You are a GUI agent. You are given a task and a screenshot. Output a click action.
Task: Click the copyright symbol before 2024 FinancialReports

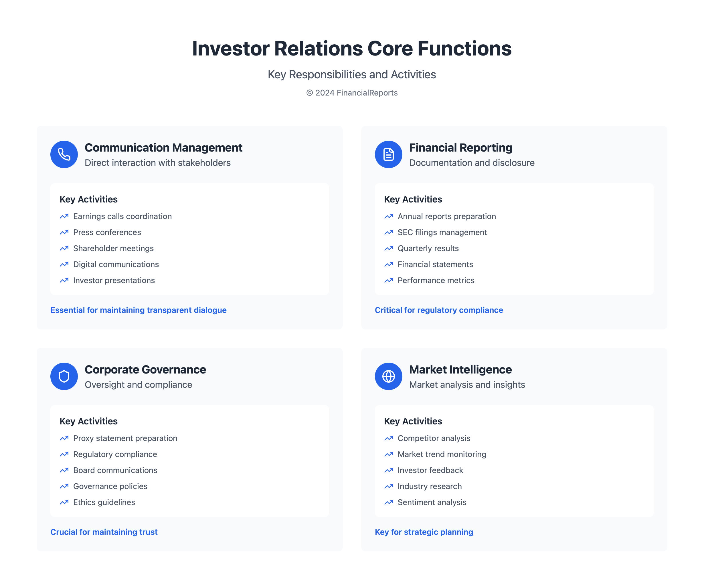click(x=309, y=93)
